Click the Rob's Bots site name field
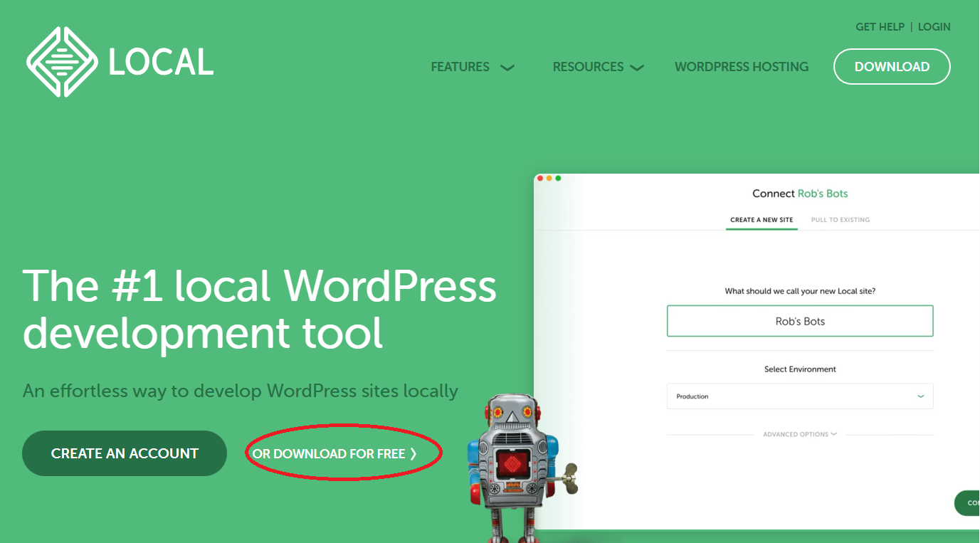The image size is (980, 543). click(800, 321)
